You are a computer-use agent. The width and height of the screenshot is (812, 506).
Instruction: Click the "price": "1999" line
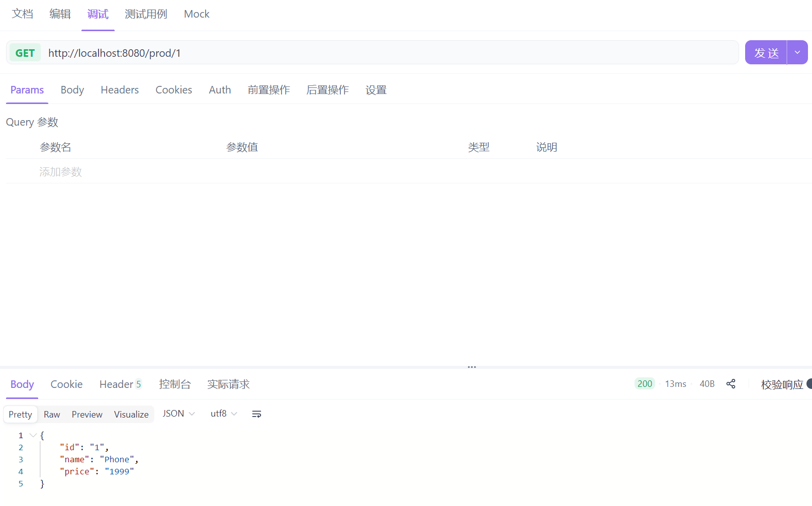click(x=97, y=471)
